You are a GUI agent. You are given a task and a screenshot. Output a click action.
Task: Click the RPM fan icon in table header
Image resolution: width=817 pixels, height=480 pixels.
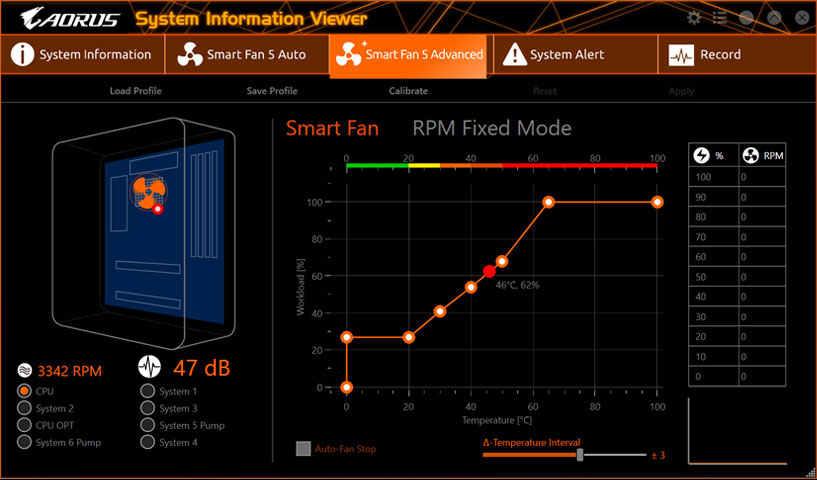click(750, 156)
